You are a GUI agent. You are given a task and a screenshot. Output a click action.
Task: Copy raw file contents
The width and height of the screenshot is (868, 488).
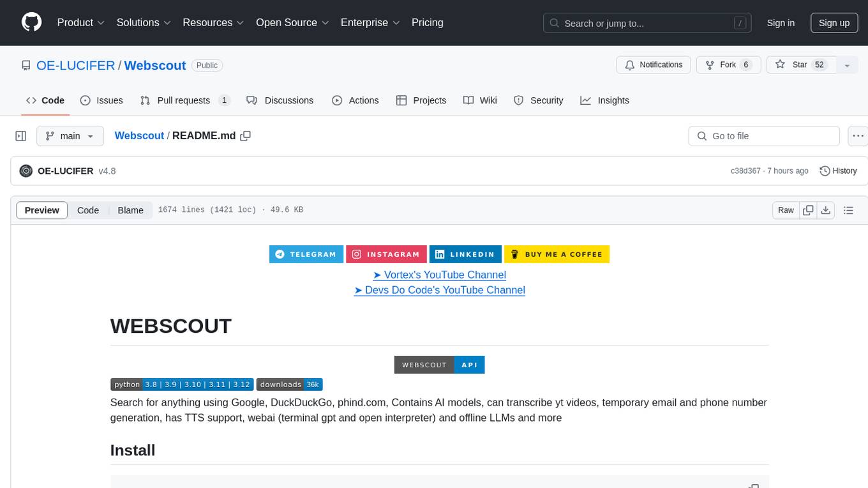(808, 210)
